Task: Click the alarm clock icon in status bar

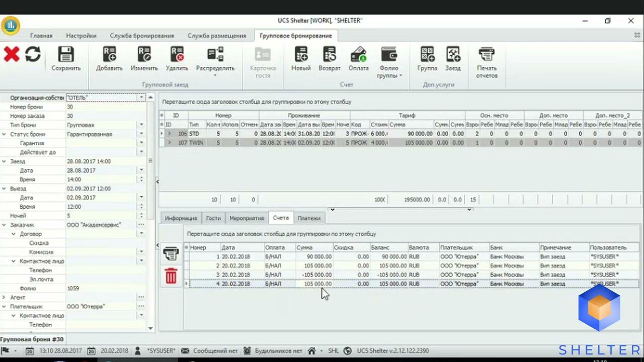Action: (x=247, y=350)
